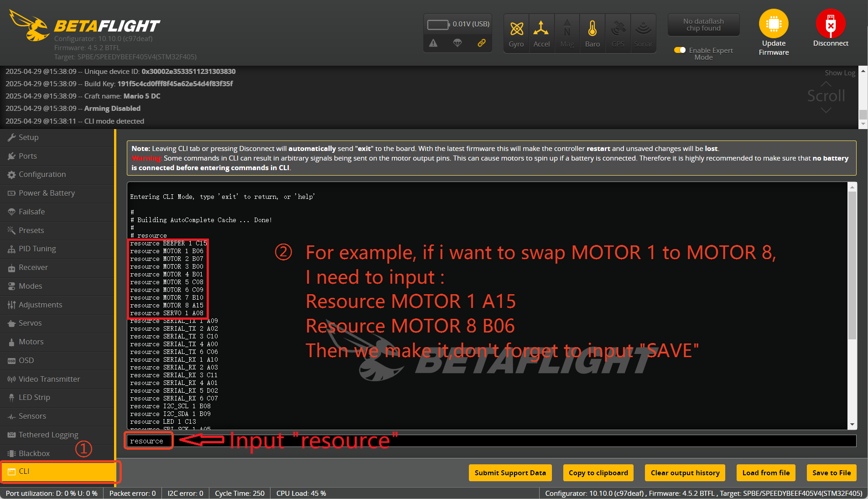
Task: Open the Sensors tab
Action: pos(57,416)
